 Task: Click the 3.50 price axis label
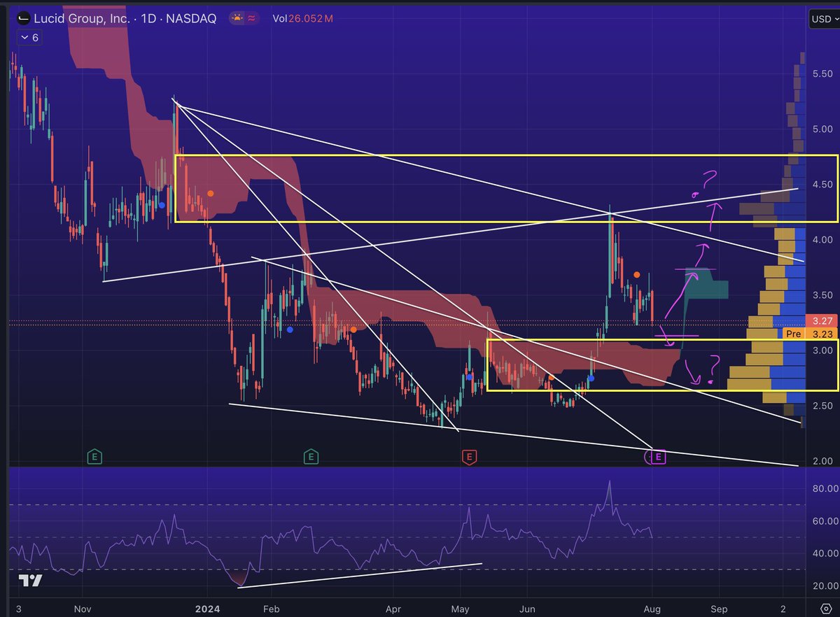(822, 295)
